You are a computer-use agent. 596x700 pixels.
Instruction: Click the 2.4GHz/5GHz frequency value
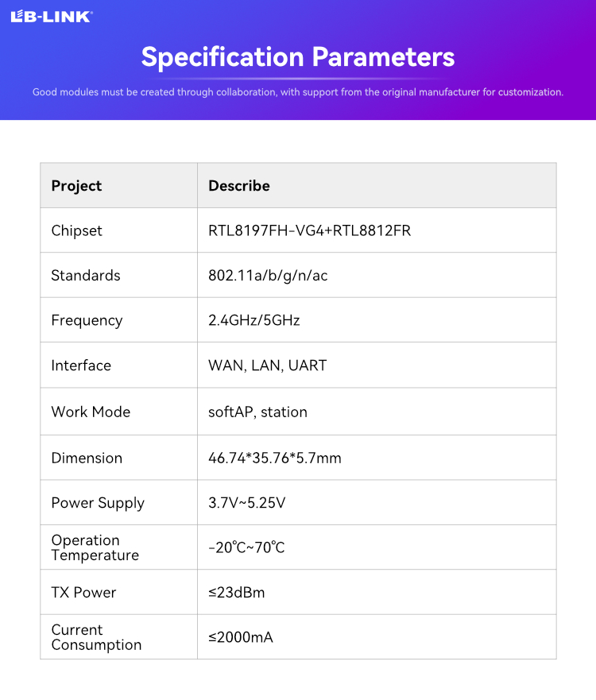tap(254, 320)
